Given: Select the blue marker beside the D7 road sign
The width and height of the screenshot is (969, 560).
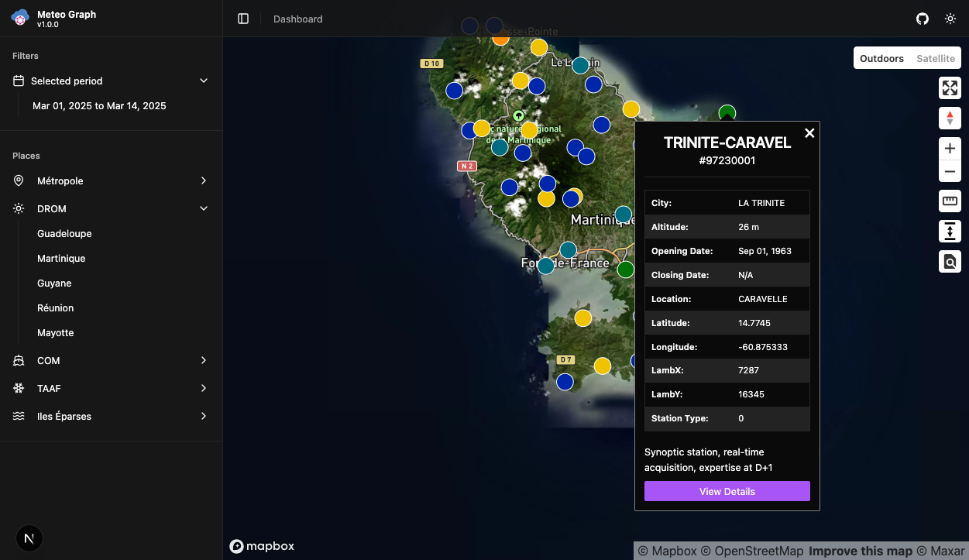Looking at the screenshot, I should tap(565, 382).
